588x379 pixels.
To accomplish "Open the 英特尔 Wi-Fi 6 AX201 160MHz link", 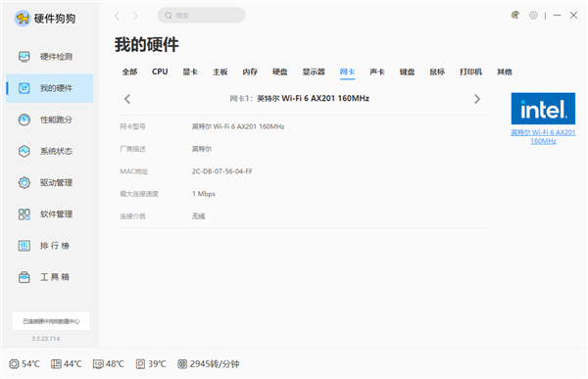I will point(543,137).
